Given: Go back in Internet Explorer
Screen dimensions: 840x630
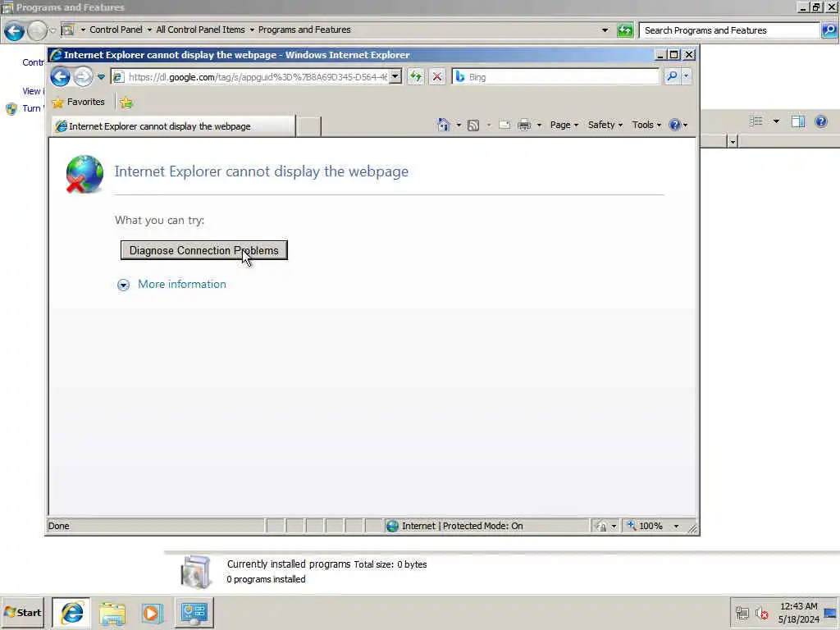Looking at the screenshot, I should 60,76.
